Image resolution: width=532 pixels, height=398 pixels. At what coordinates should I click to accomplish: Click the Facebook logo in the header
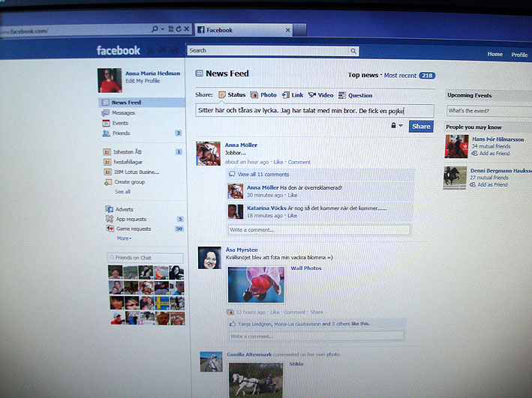(x=118, y=50)
